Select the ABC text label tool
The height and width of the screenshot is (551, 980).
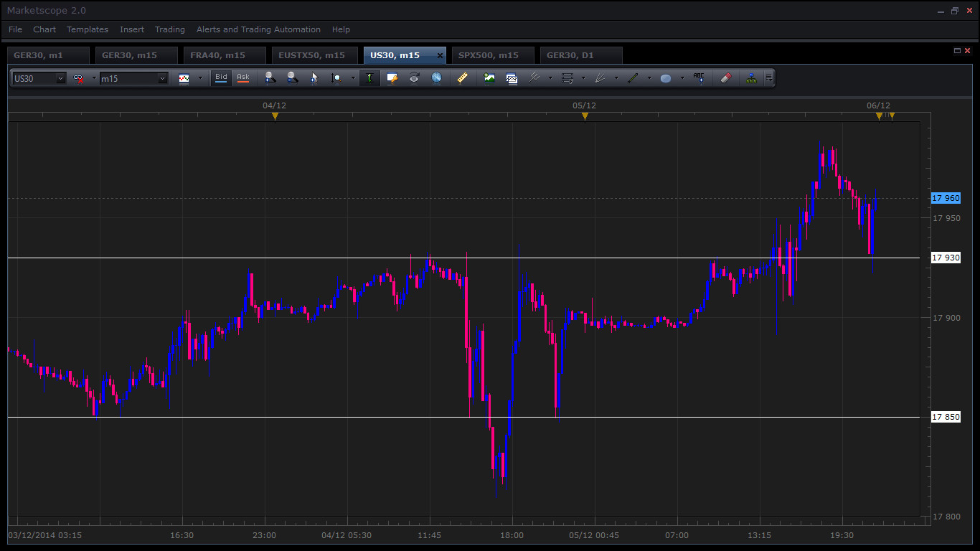[699, 78]
